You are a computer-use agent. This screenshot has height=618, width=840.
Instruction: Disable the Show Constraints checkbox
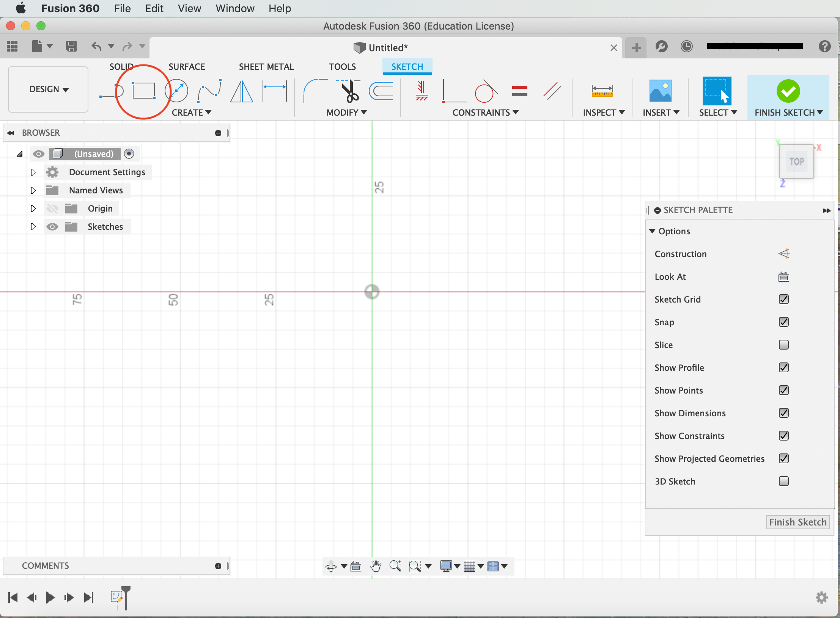tap(783, 436)
